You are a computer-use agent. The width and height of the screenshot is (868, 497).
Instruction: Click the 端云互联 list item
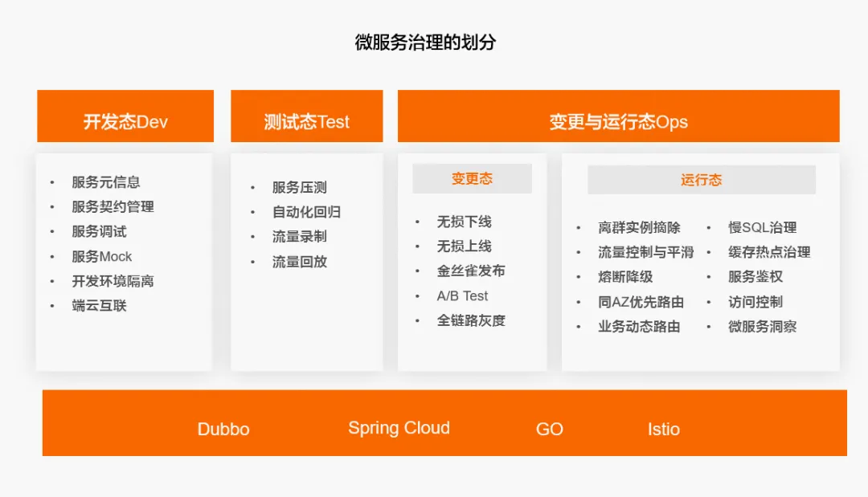(x=99, y=306)
